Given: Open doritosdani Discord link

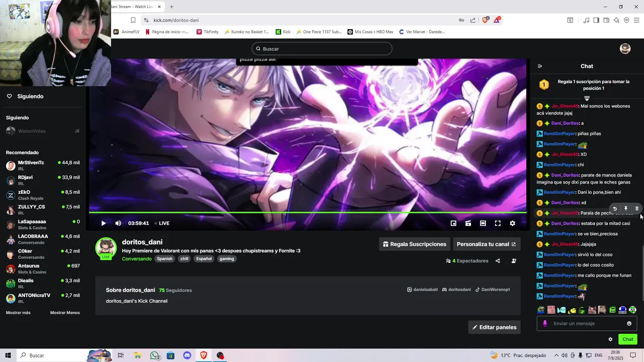Looking at the screenshot, I should point(456,290).
